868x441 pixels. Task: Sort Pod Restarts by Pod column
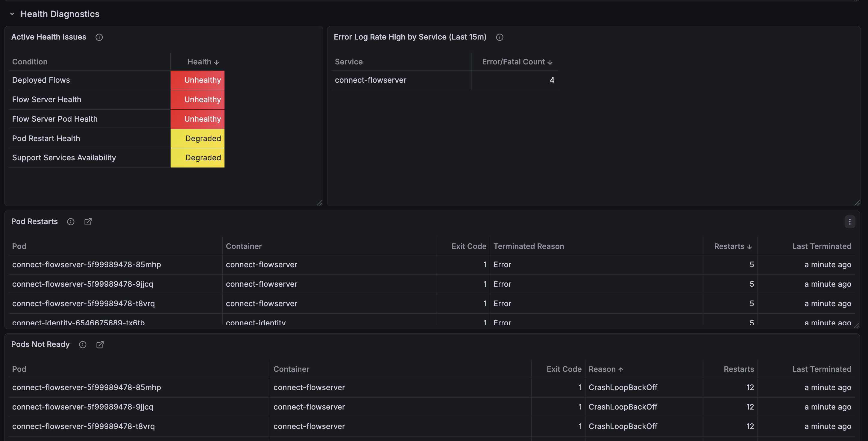19,246
